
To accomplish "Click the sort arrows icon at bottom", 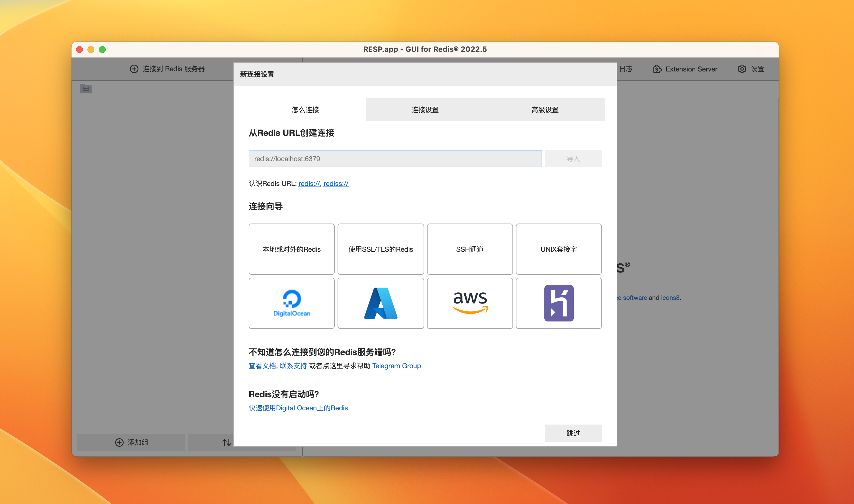I will click(226, 442).
